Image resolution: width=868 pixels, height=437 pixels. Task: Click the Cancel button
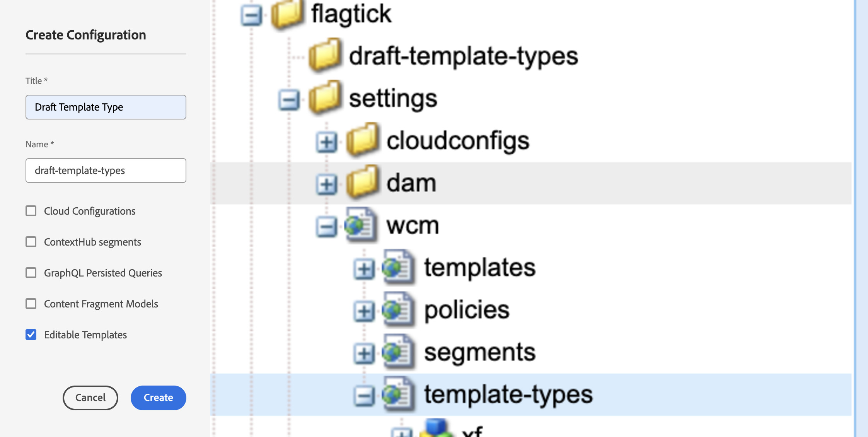point(90,398)
